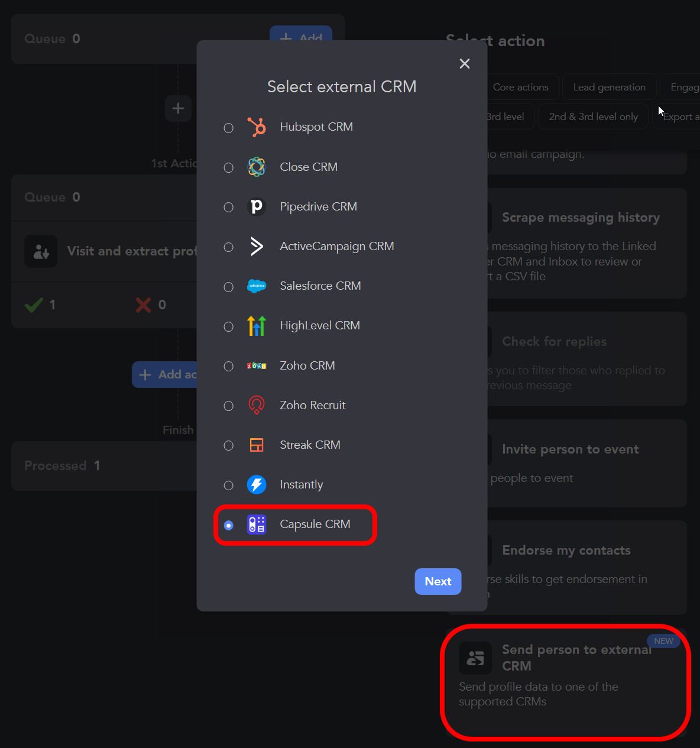The image size is (700, 748).
Task: Click the Zoho CRM logo
Action: pos(257,365)
